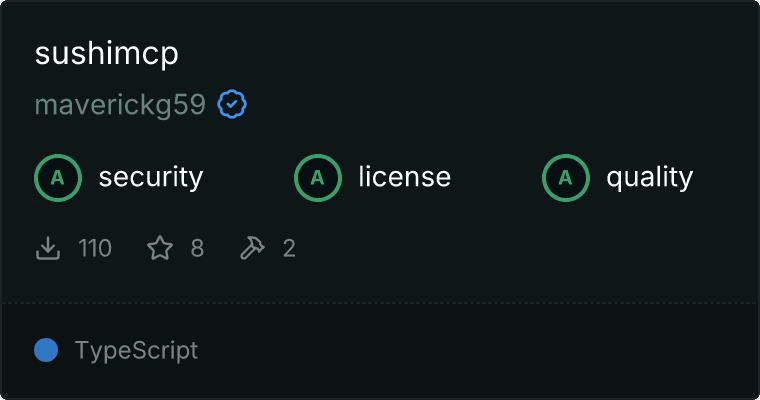Click the TypeScript language label
This screenshot has height=400, width=760.
click(136, 351)
